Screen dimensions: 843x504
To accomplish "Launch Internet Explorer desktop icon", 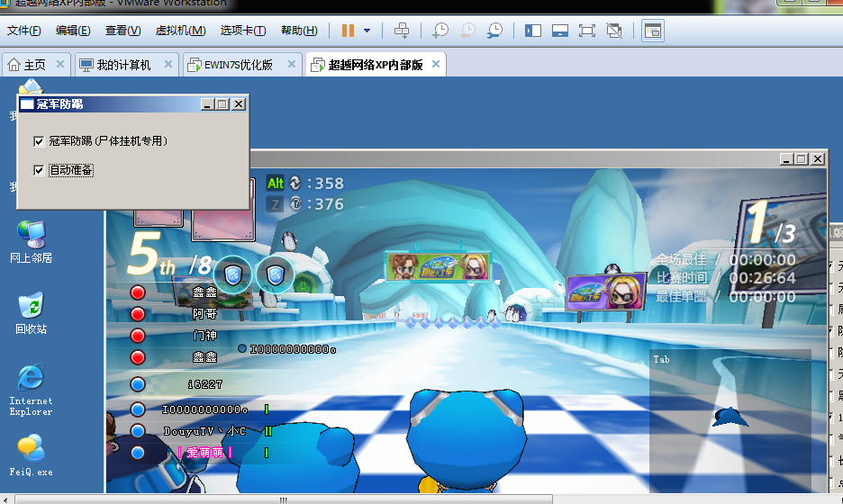I will tap(32, 390).
